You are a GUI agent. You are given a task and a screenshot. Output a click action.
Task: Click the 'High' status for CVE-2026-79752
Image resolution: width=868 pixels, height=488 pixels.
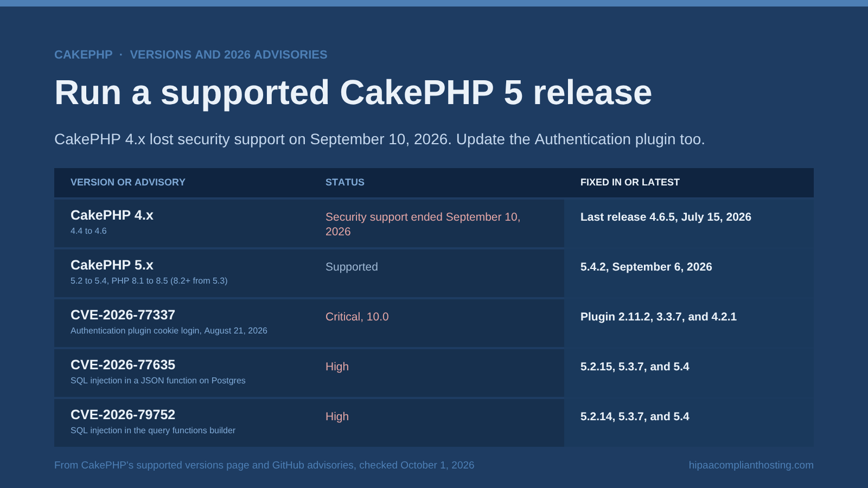pos(337,416)
